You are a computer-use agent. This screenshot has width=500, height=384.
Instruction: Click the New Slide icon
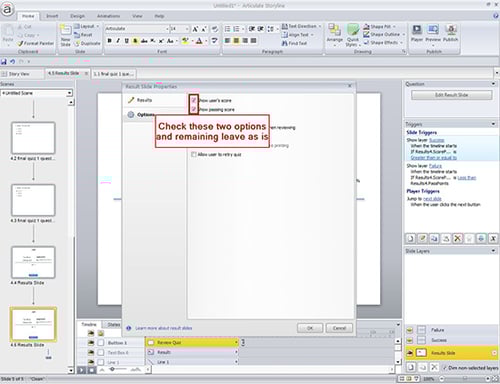click(65, 35)
